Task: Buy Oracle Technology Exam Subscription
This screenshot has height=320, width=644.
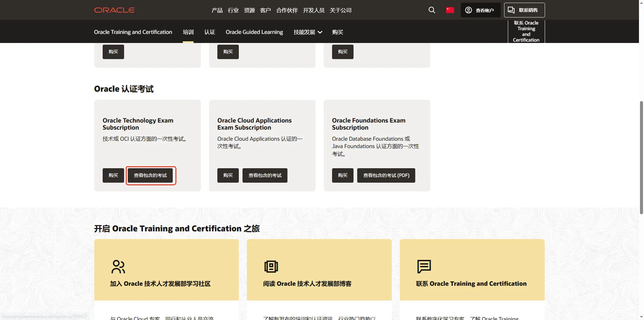Action: (113, 175)
